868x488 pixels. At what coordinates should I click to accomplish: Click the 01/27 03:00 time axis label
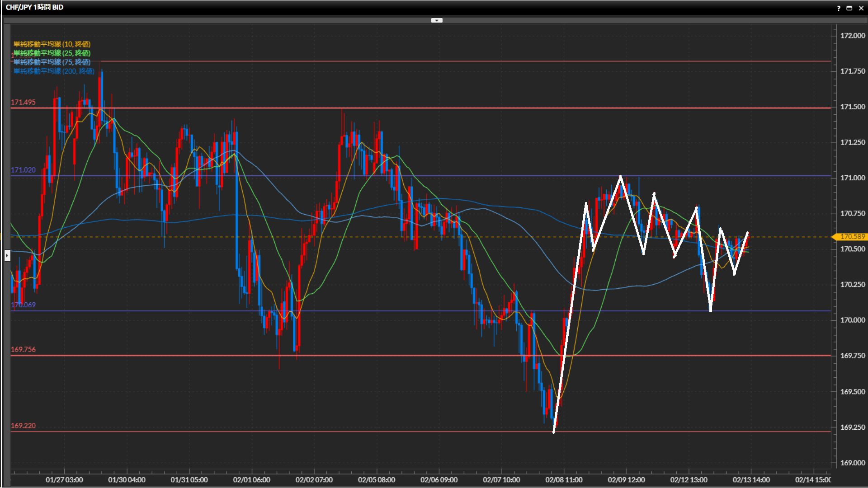click(64, 479)
